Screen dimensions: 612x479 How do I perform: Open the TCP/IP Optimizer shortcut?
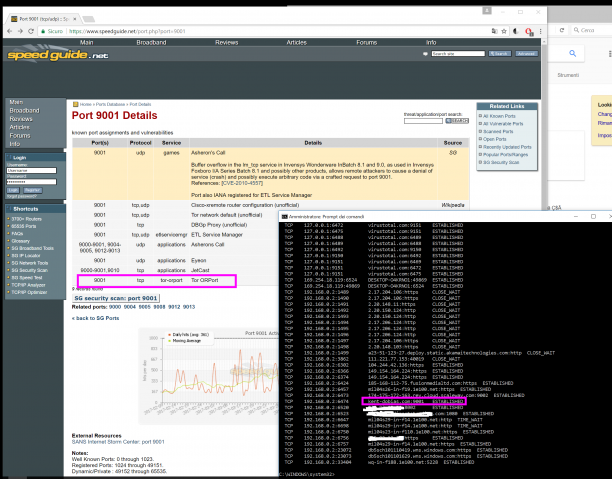tap(29, 292)
